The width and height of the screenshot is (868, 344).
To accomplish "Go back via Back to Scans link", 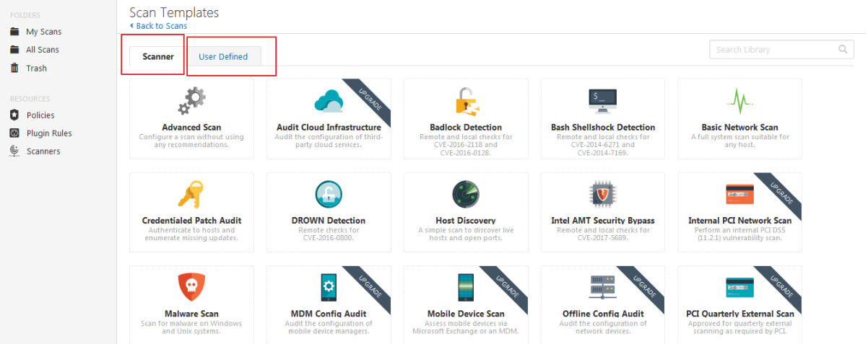I will [158, 26].
